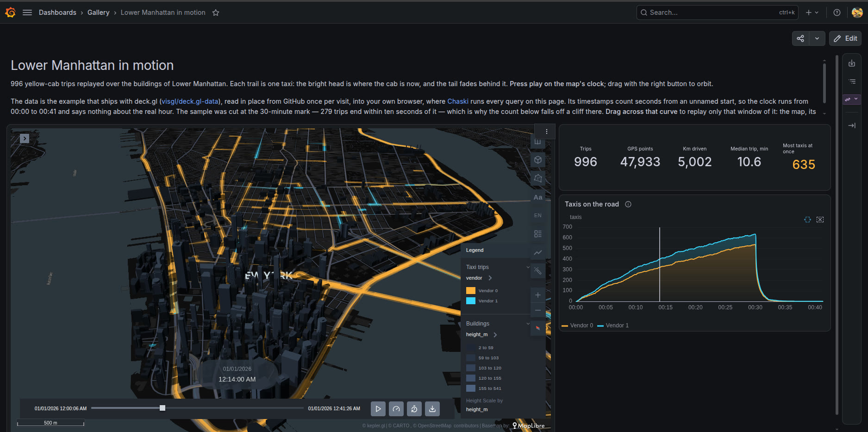Image resolution: width=868 pixels, height=432 pixels.
Task: Expand the vendor color field chevron
Action: tap(490, 278)
